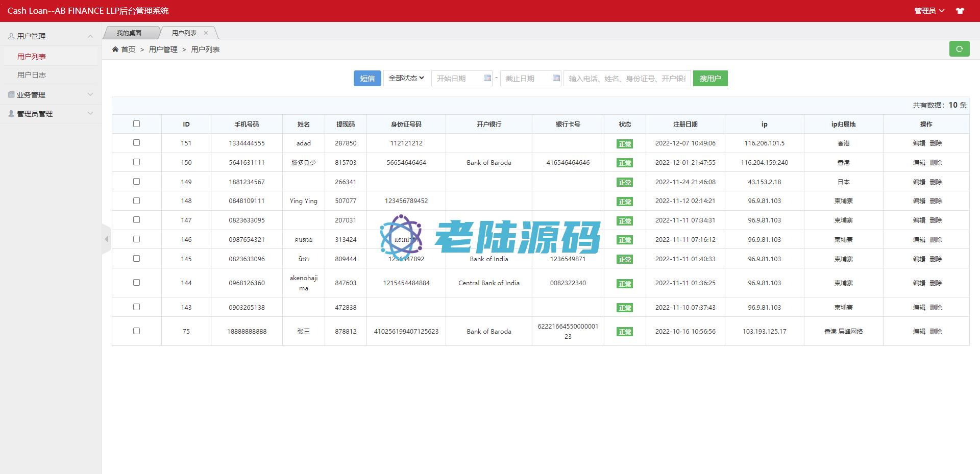The image size is (980, 474).
Task: Click the blue 短信 button
Action: coord(367,78)
